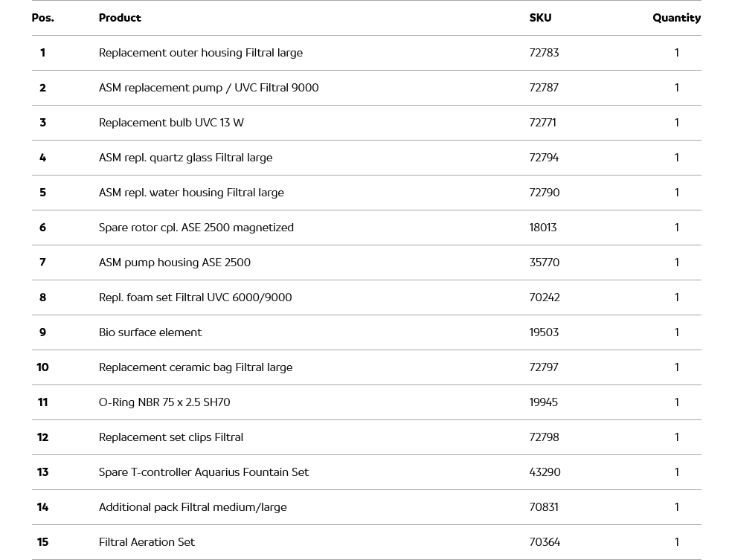This screenshot has width=732, height=560.
Task: Open "Additional pack Filtral medium/large"
Action: (192, 507)
